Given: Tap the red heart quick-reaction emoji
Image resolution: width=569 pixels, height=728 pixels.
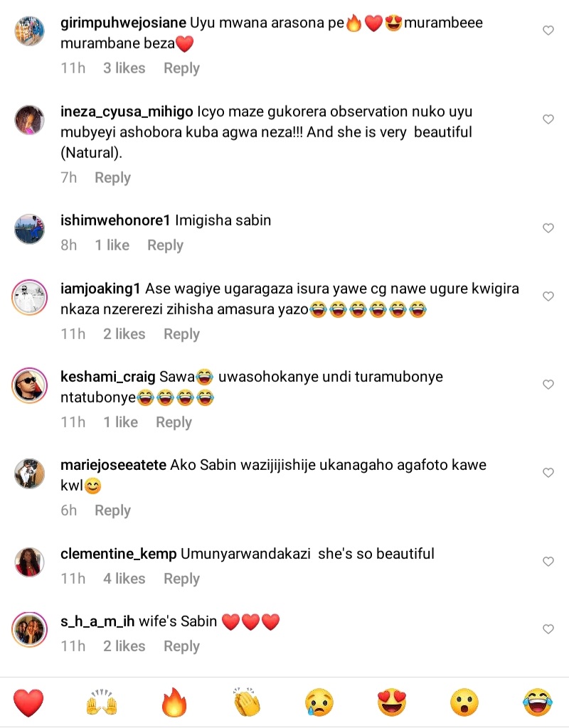Looking at the screenshot, I should pyautogui.click(x=28, y=703).
